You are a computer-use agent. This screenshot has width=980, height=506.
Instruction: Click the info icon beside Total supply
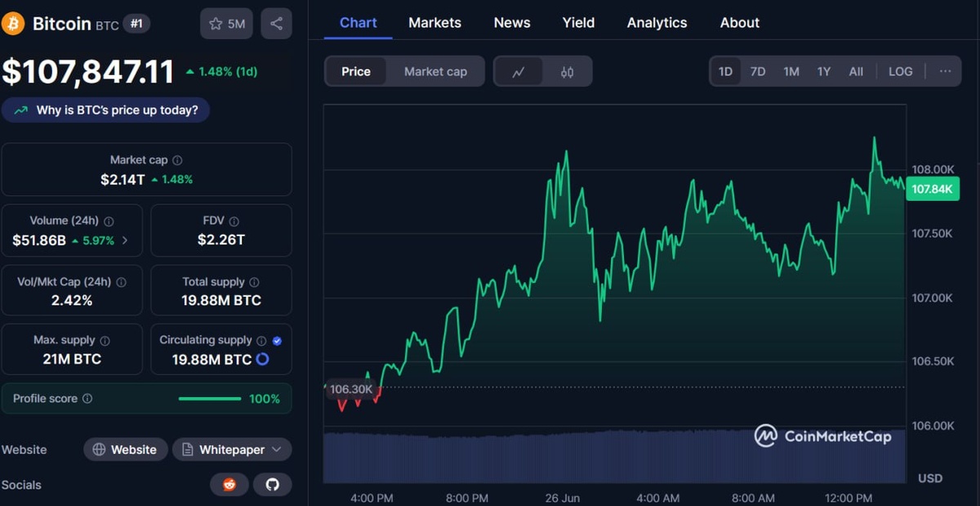tap(254, 281)
